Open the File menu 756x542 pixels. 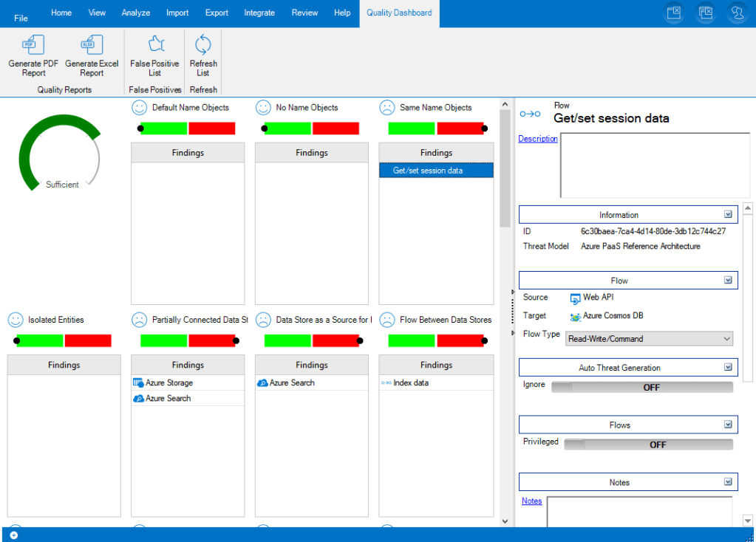pos(21,18)
